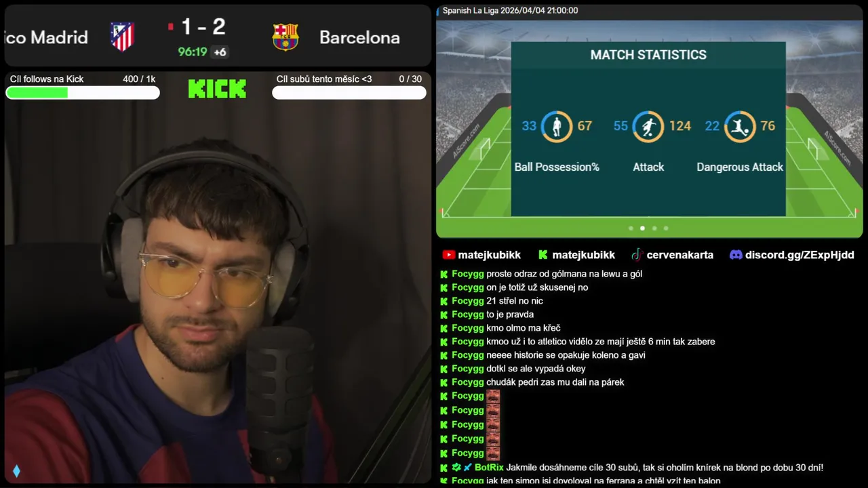Click the TikTok icon beside cervenakarta
Viewport: 868px width, 488px height.
coord(637,255)
